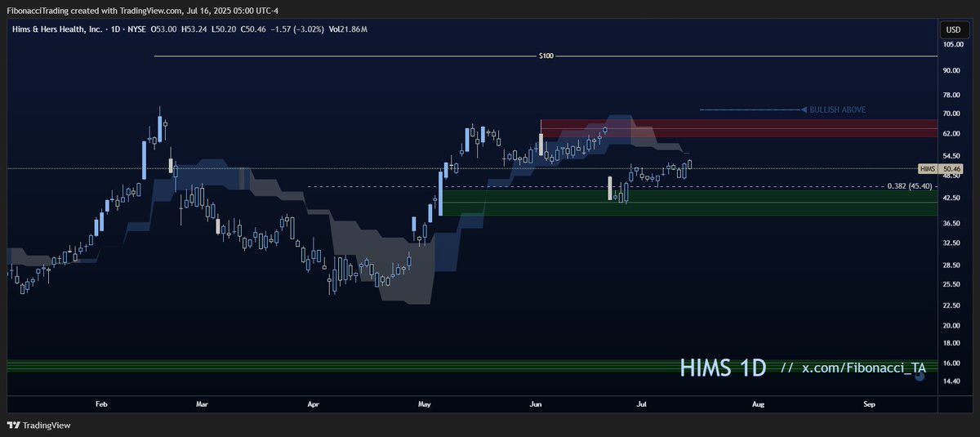
Task: Click 20.00 on the price scale
Action: click(951, 325)
